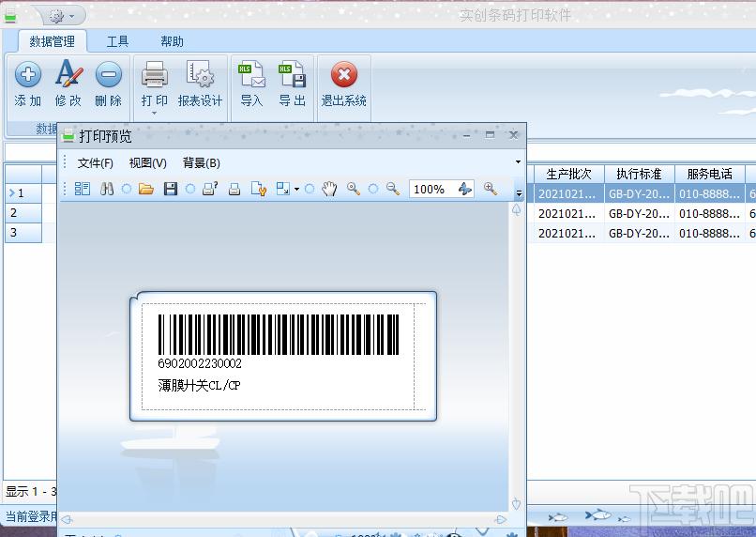This screenshot has height=537, width=756.
Task: Open dropdown arrow beside scale icon
Action: pyautogui.click(x=296, y=189)
